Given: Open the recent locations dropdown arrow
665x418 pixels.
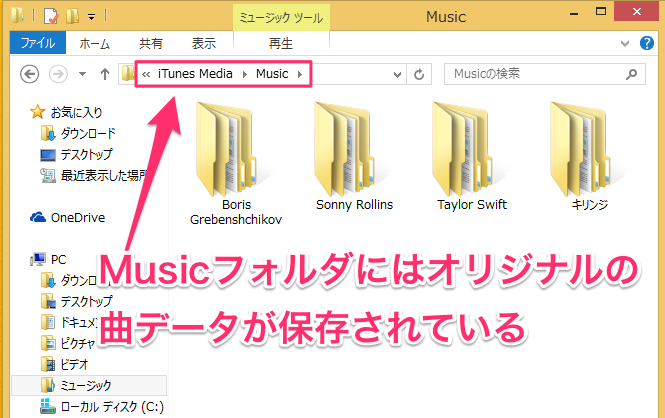Looking at the screenshot, I should tap(82, 74).
